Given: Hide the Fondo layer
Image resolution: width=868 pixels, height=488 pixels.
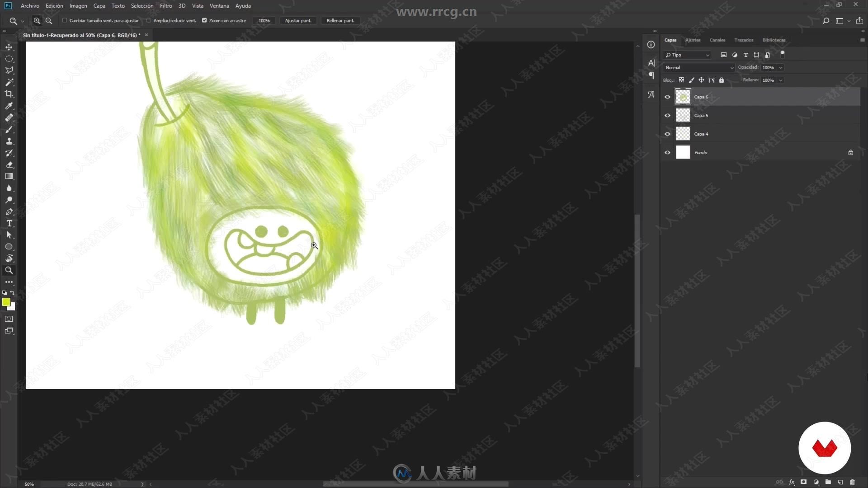Looking at the screenshot, I should point(668,152).
